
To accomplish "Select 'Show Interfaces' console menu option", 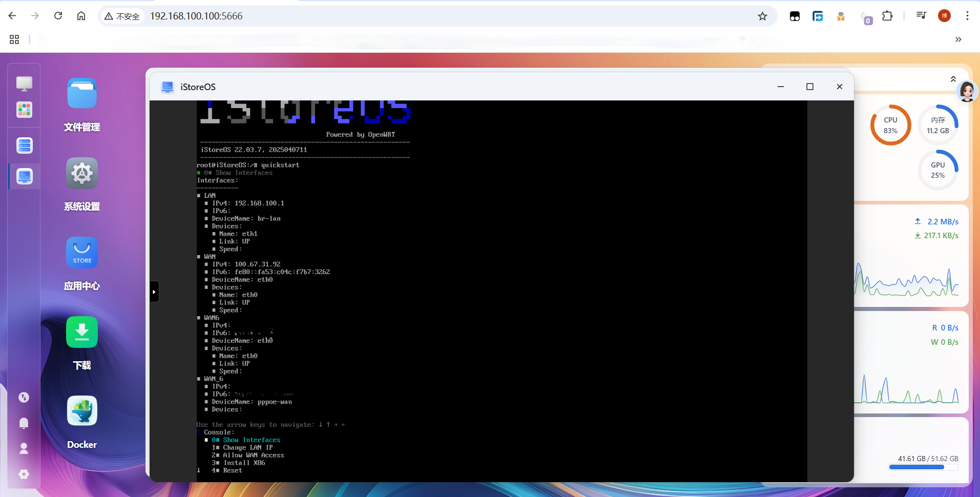I will 246,440.
